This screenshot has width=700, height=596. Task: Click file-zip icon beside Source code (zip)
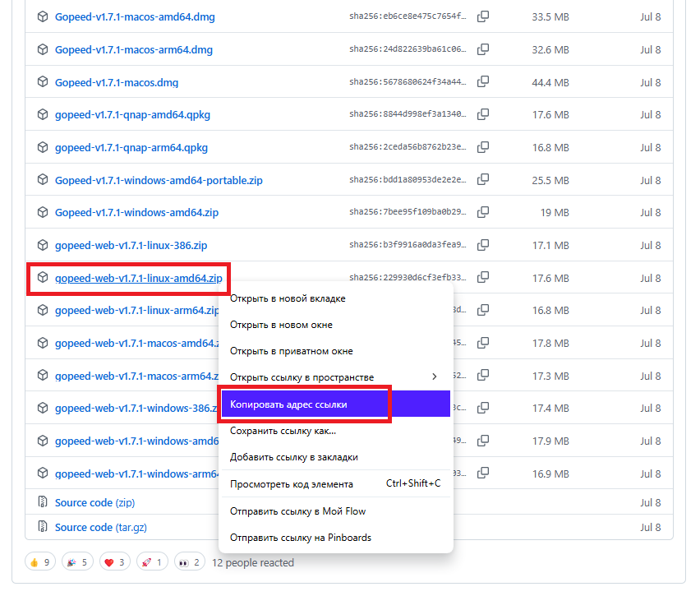tap(43, 501)
